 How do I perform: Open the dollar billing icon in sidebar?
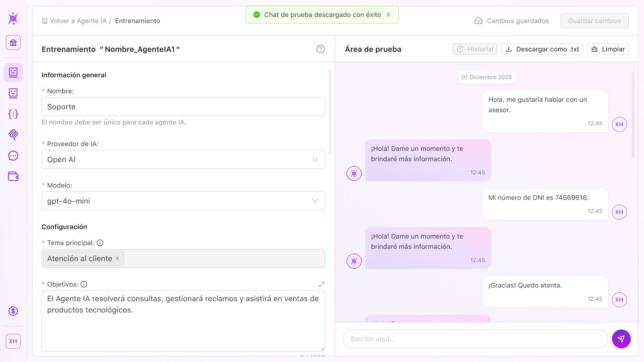tap(13, 311)
